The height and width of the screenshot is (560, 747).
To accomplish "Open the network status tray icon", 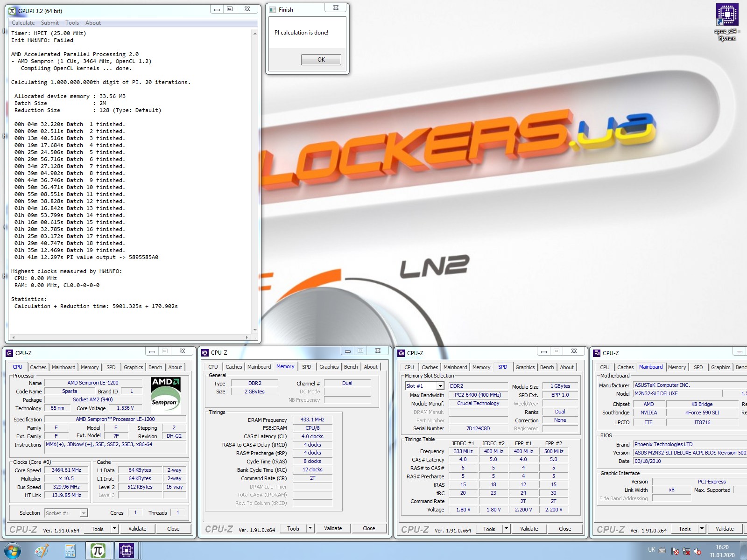I will (x=686, y=551).
